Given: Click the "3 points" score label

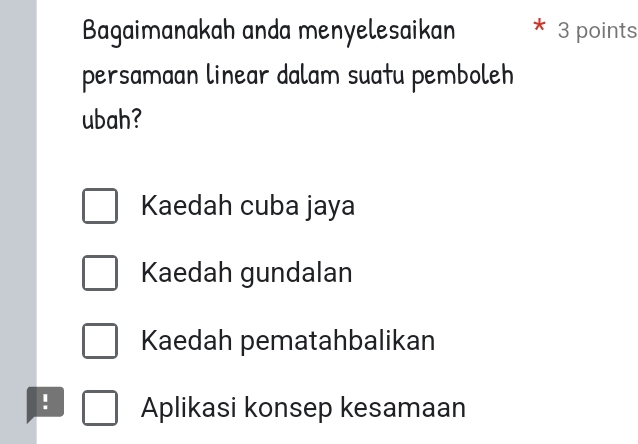Looking at the screenshot, I should click(x=597, y=30).
